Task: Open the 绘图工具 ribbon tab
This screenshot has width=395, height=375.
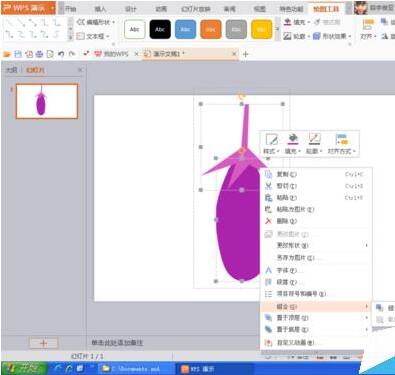Action: pos(326,9)
